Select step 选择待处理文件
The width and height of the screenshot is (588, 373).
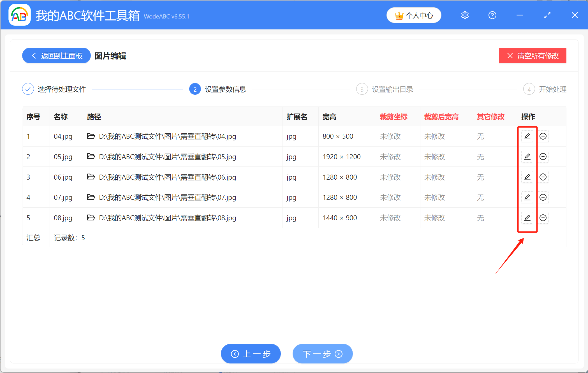click(54, 89)
